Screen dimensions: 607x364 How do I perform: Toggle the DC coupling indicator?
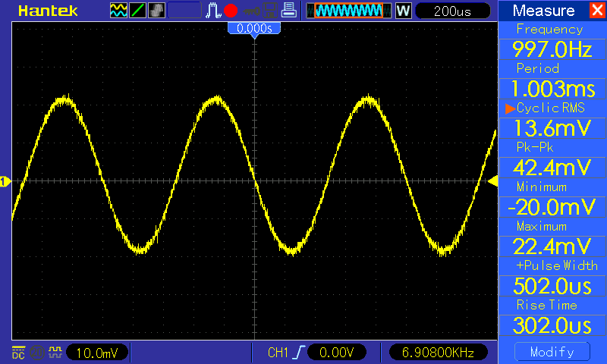tap(18, 352)
